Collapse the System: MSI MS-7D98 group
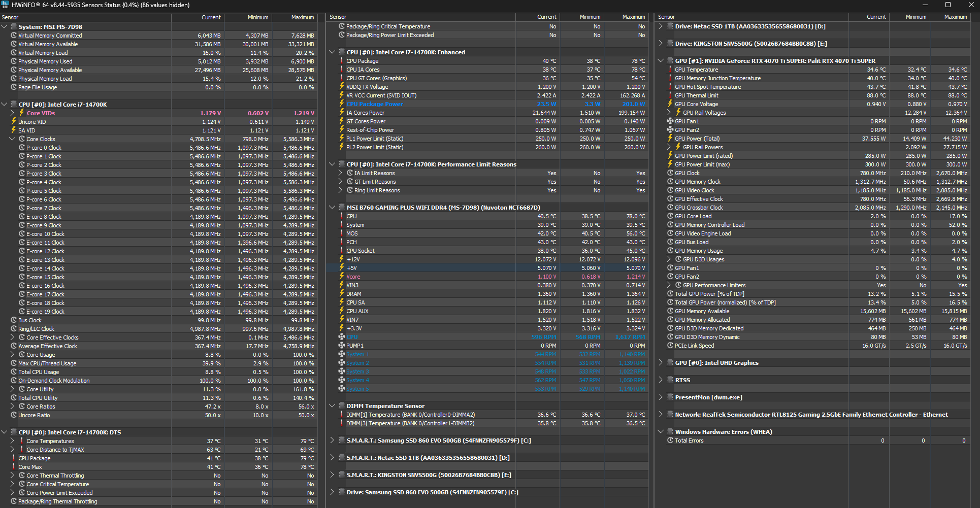 tap(4, 27)
